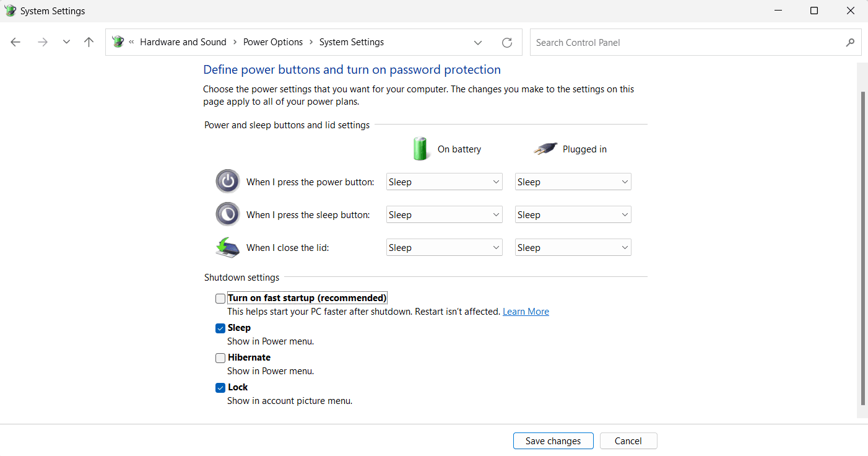Enable Hibernate in Power menu

tap(220, 358)
